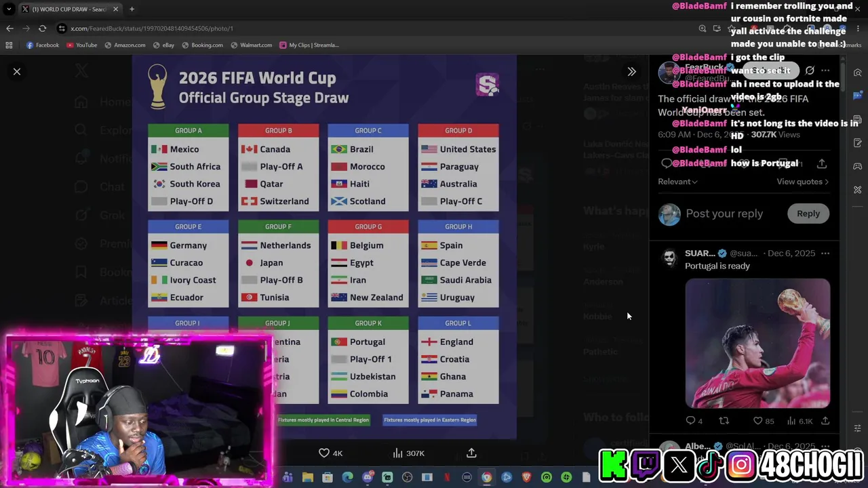Image resolution: width=868 pixels, height=488 pixels.
Task: Open the browser sidebar chat icon
Action: click(x=858, y=96)
